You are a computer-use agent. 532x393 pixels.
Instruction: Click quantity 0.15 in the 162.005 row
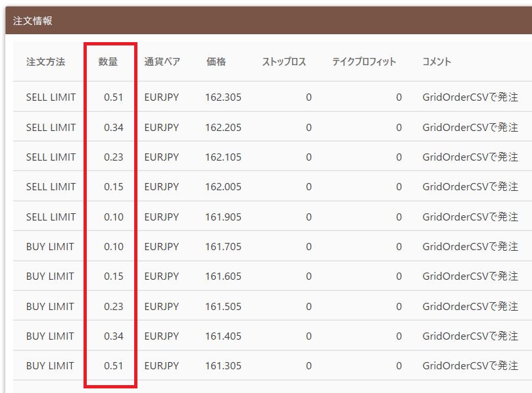[x=113, y=186]
